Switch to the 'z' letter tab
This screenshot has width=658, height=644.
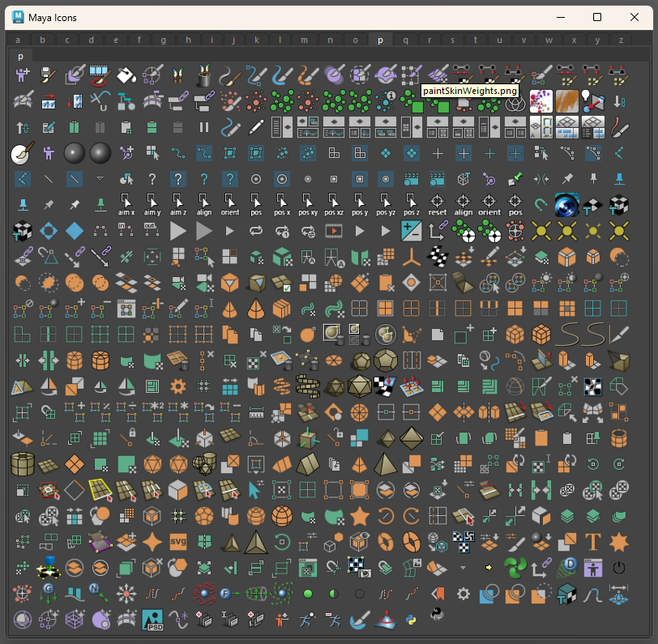[621, 40]
